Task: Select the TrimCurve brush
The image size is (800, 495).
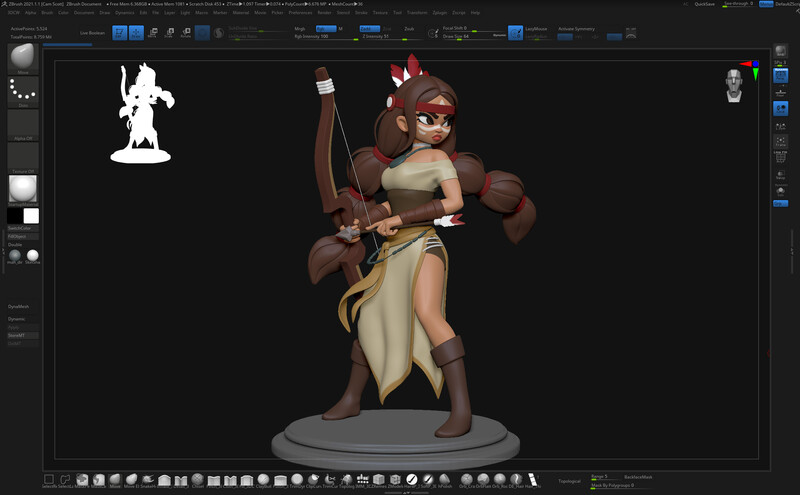Action: click(x=329, y=480)
